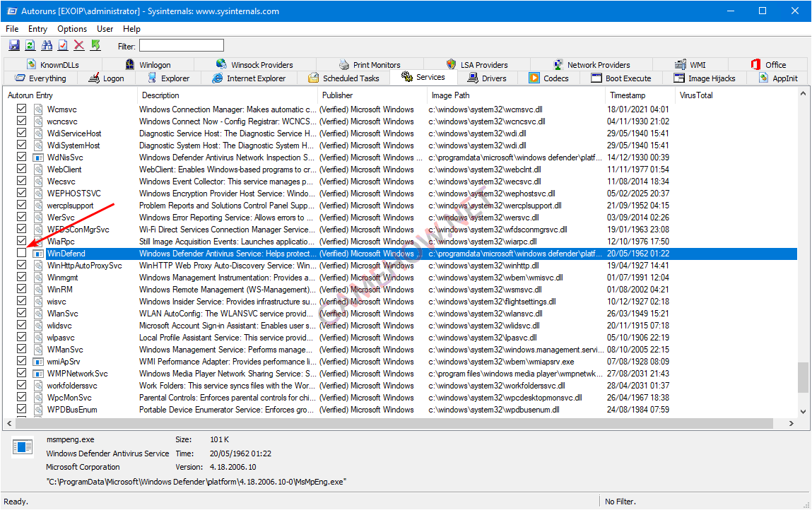Uncheck the Wcmsvc entry checkbox
Screen dimensions: 812x510
click(x=21, y=109)
